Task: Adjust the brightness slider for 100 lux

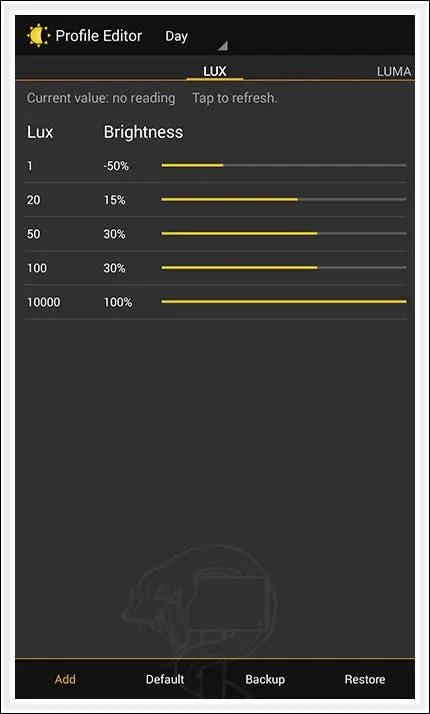Action: pyautogui.click(x=284, y=268)
